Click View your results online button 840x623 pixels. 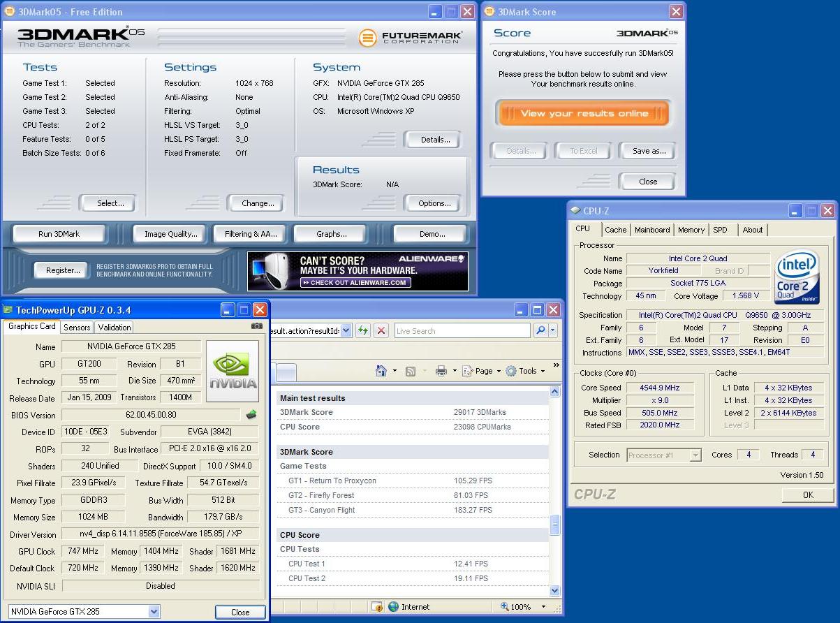(584, 113)
